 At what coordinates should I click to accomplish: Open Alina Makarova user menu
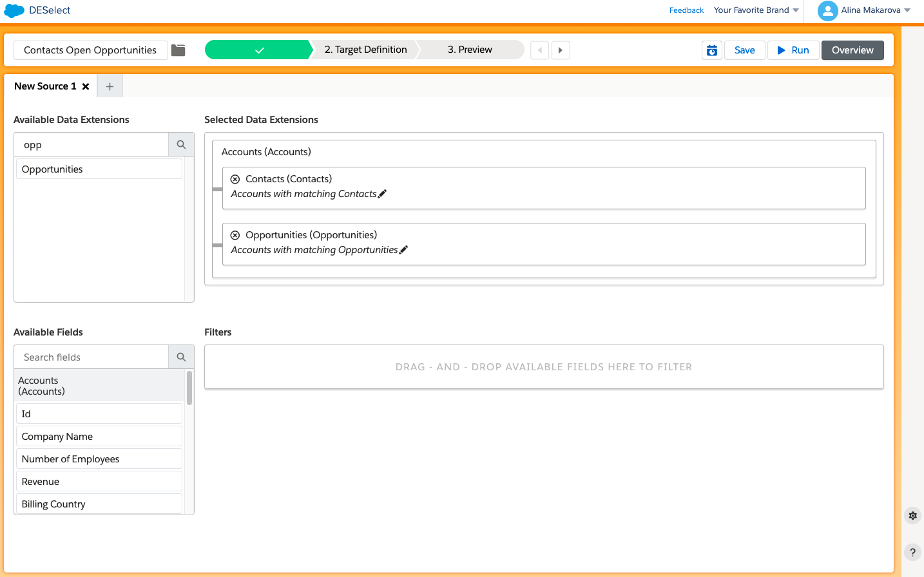(864, 10)
